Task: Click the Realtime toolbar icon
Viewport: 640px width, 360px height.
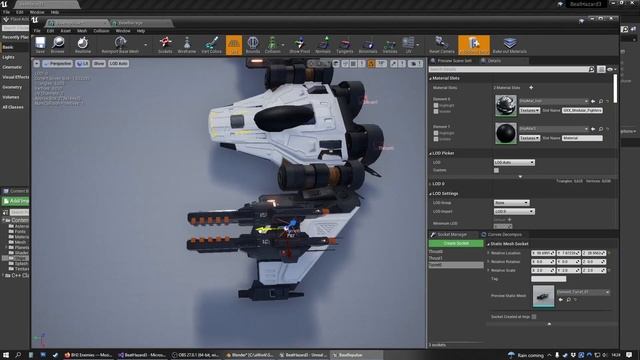Action: (x=83, y=44)
